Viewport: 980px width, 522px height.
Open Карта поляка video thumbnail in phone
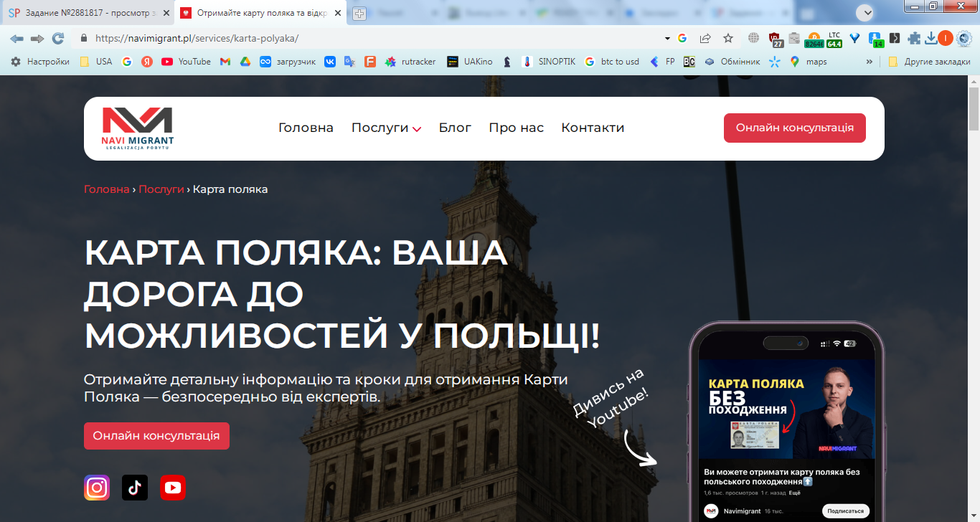[786, 409]
